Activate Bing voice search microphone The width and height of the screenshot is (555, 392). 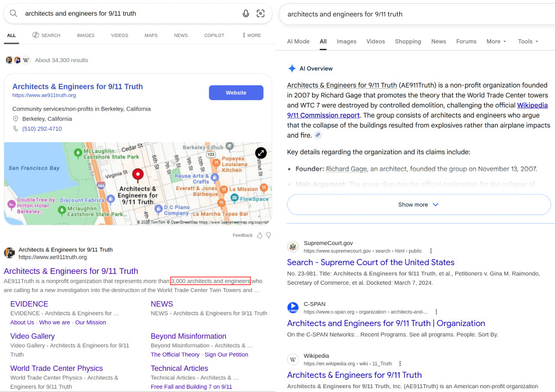[246, 14]
